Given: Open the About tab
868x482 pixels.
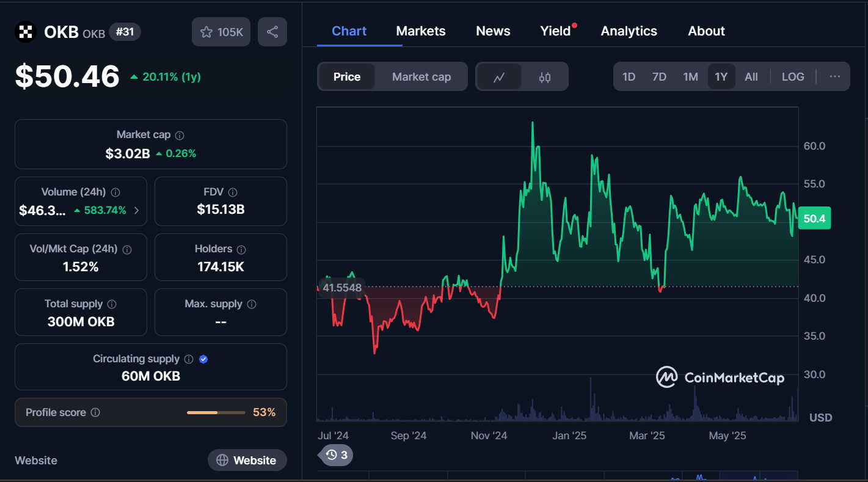Looking at the screenshot, I should 706,31.
